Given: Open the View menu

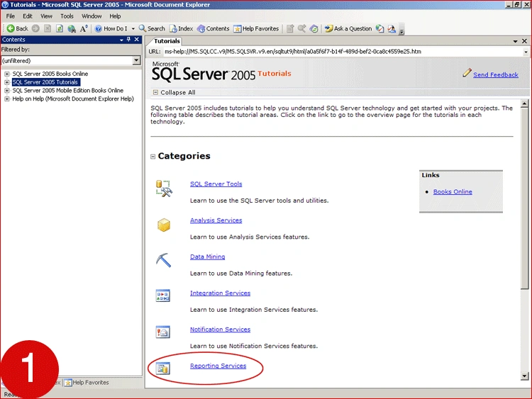Looking at the screenshot, I should pos(47,16).
